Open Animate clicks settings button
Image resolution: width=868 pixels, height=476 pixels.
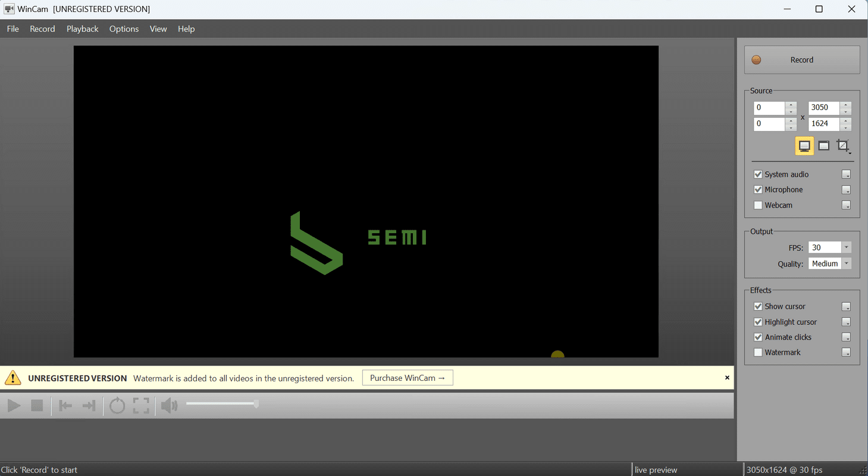[846, 337]
